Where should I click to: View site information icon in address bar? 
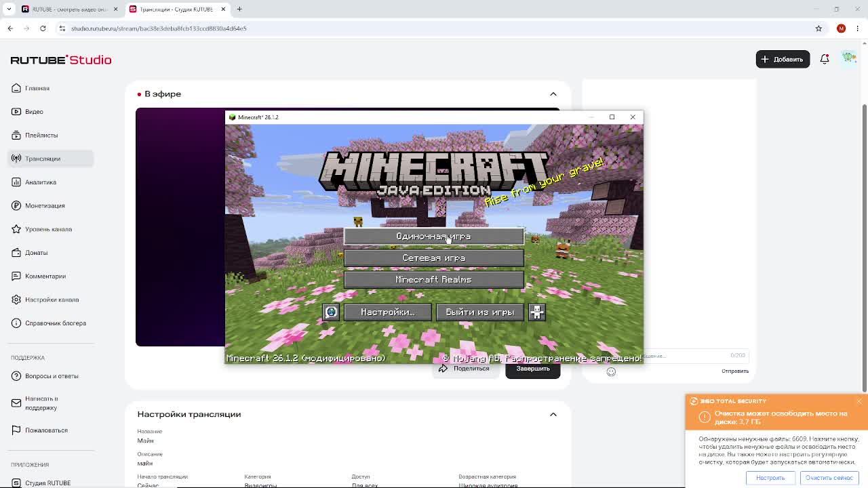click(x=62, y=28)
